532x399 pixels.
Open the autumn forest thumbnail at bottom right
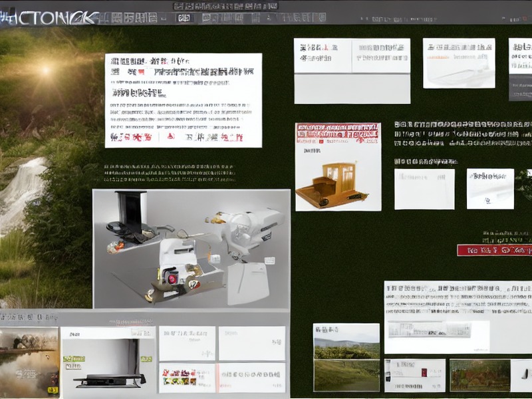(x=479, y=375)
